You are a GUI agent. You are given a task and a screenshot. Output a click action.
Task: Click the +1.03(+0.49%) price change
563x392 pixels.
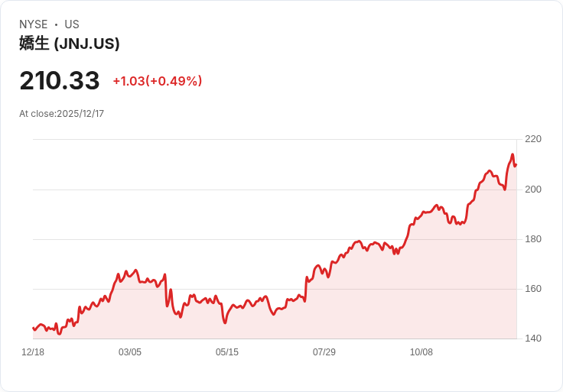pos(158,81)
